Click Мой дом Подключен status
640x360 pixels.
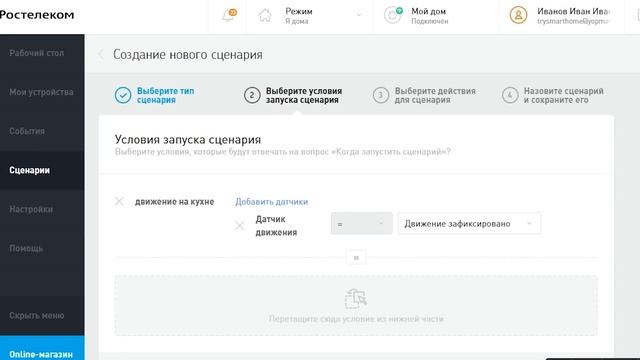pyautogui.click(x=429, y=16)
